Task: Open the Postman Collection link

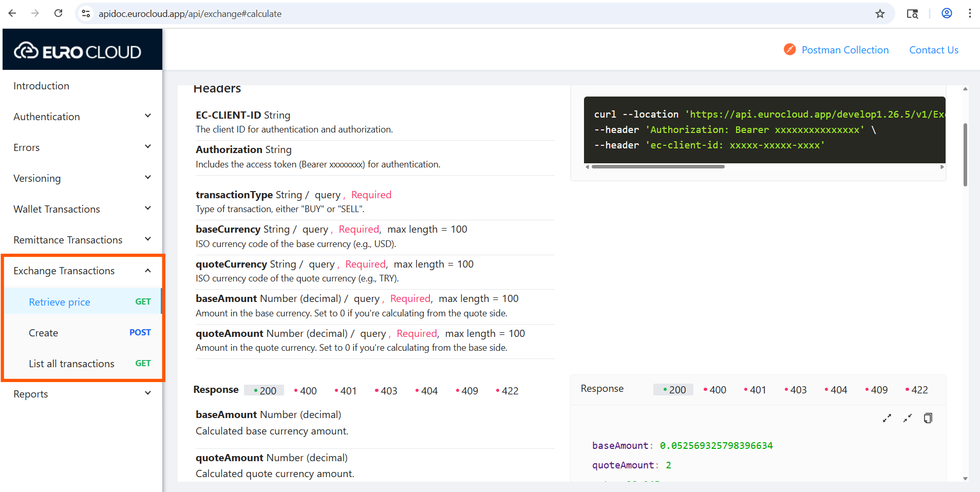Action: (845, 50)
